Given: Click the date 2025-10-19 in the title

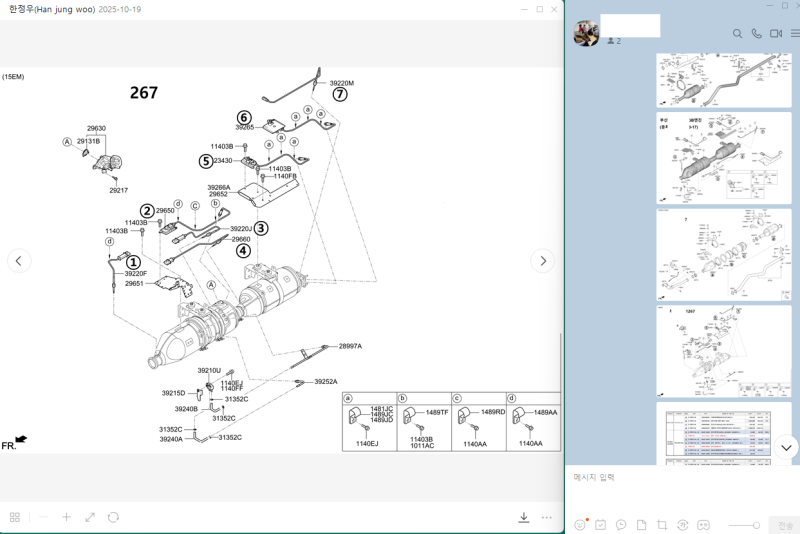Looking at the screenshot, I should coord(120,9).
